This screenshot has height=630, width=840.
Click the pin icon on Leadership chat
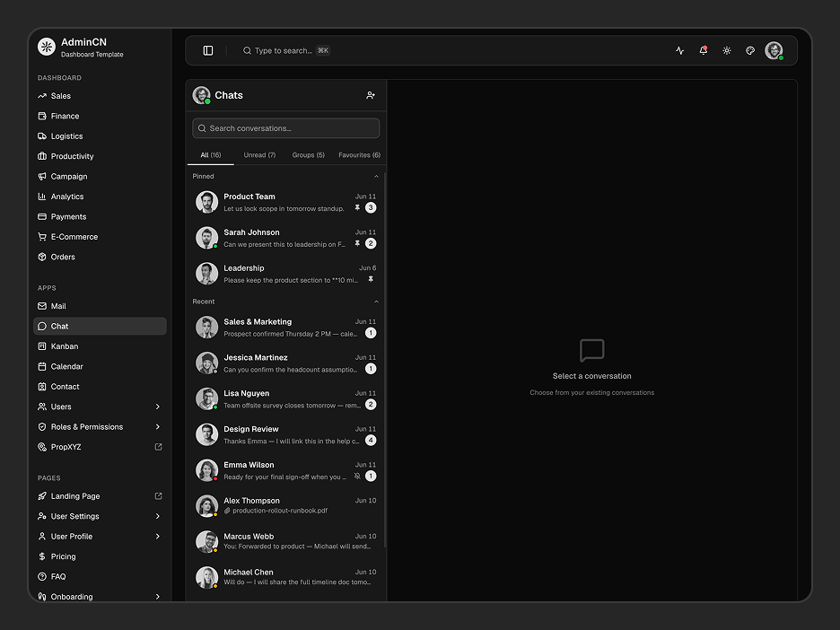tap(371, 280)
